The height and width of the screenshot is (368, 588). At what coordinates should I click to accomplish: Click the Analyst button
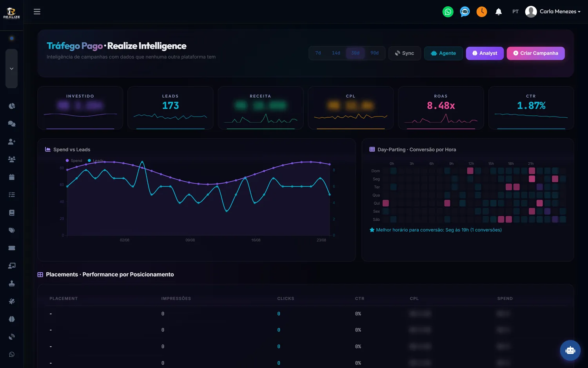click(x=485, y=53)
